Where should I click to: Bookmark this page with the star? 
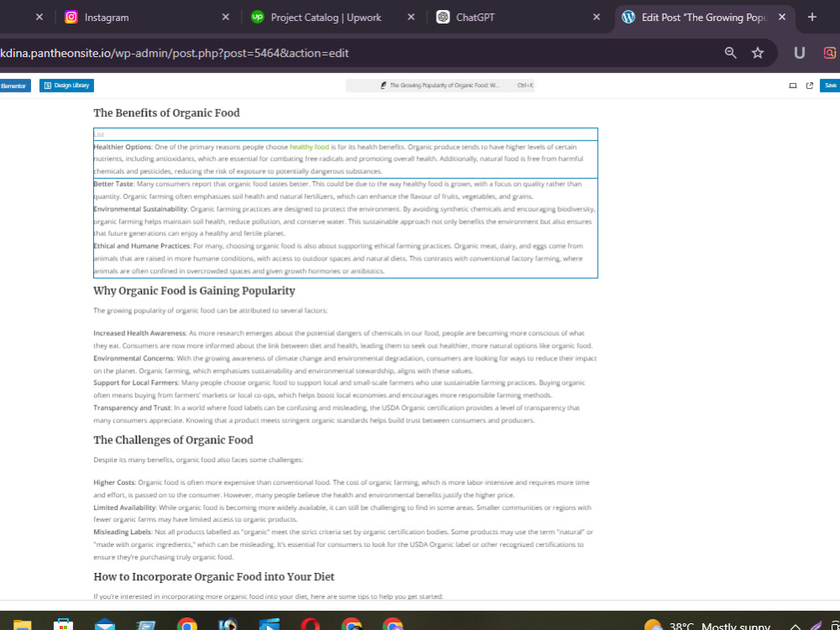(758, 52)
